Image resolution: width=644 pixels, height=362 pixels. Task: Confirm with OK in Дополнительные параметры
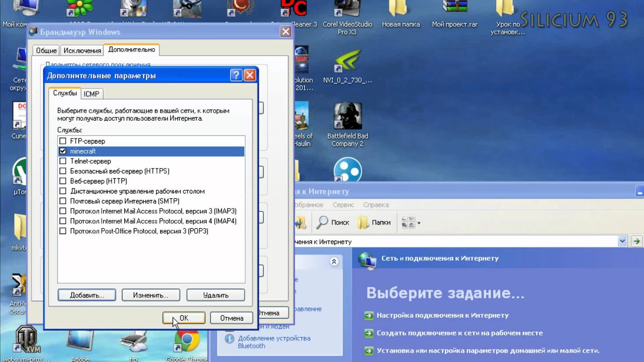[x=184, y=318]
